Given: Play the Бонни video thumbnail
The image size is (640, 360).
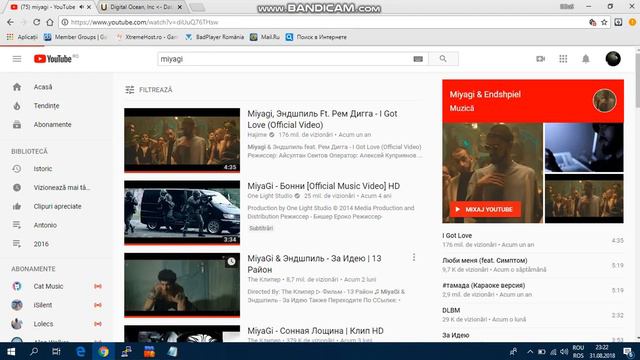Looking at the screenshot, I should point(182,213).
